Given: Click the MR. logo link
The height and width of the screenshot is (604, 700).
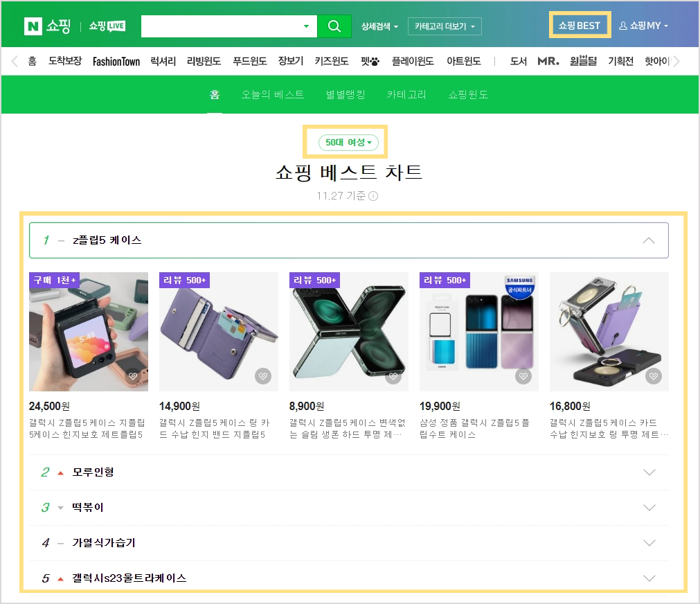Looking at the screenshot, I should pyautogui.click(x=548, y=61).
